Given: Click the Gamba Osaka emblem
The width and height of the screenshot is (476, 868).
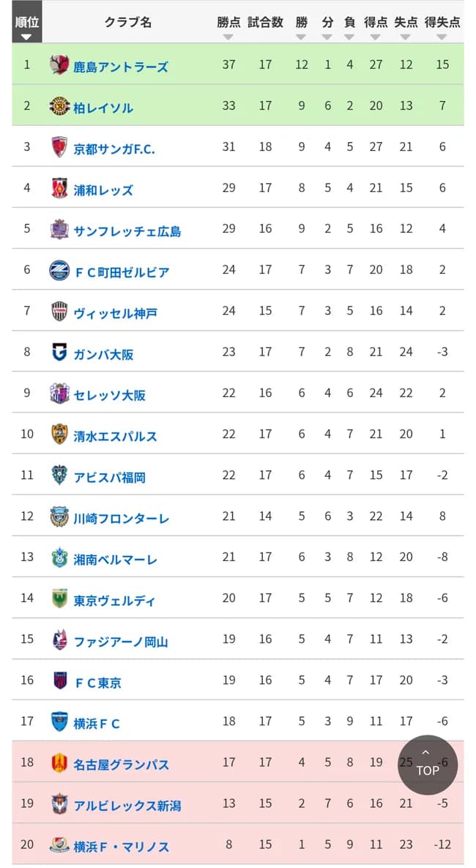Looking at the screenshot, I should [x=58, y=352].
